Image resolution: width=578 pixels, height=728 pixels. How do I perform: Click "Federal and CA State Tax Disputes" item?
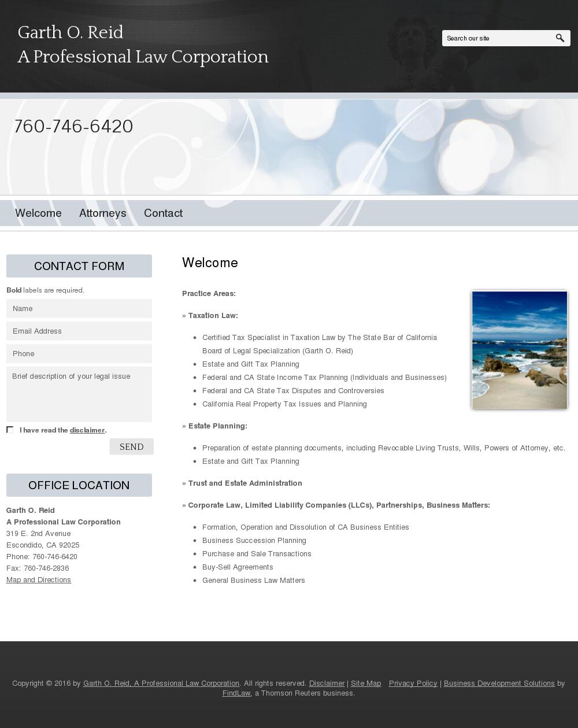tap(293, 391)
